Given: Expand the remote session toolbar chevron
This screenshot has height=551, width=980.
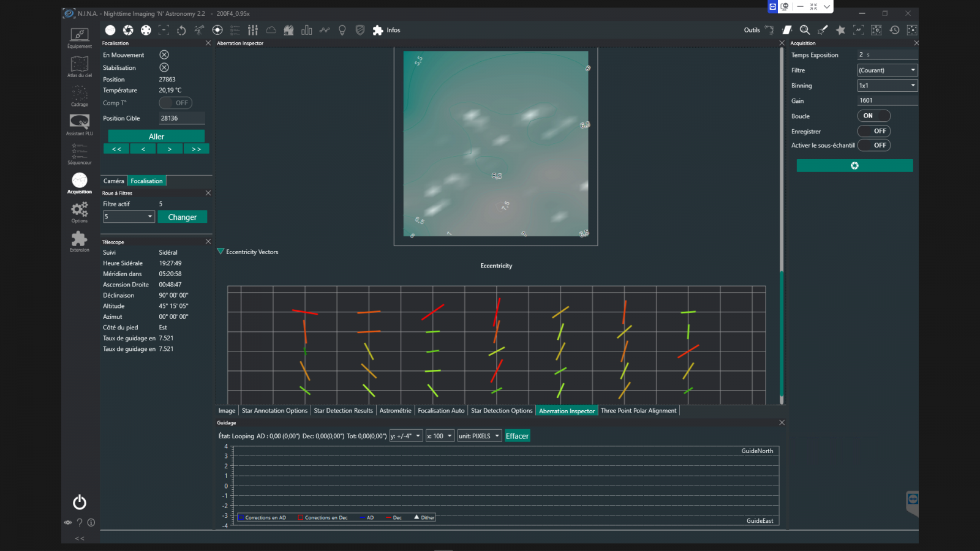Looking at the screenshot, I should (827, 7).
